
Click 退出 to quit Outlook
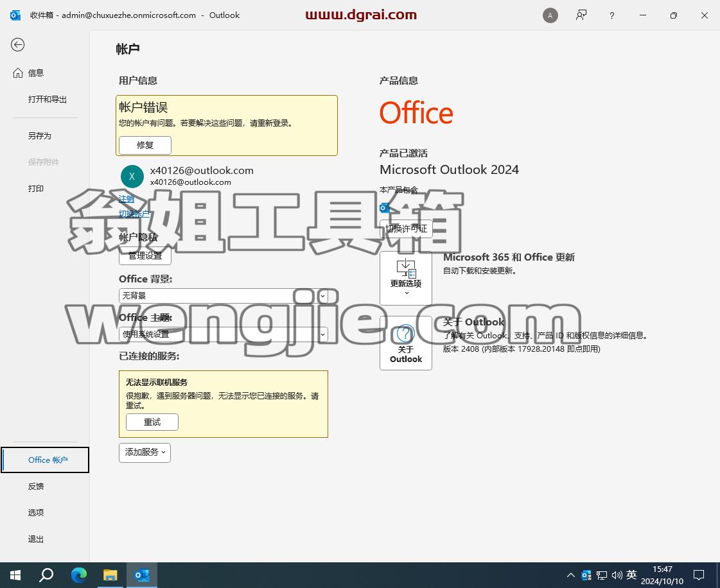pyautogui.click(x=36, y=539)
